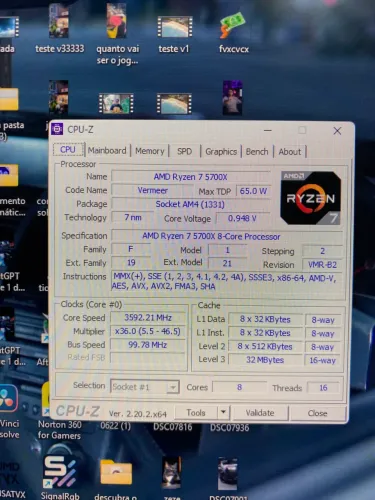Open the 'teste v33333' desktop icon
Image resolution: width=375 pixels, height=500 pixels.
tap(60, 28)
